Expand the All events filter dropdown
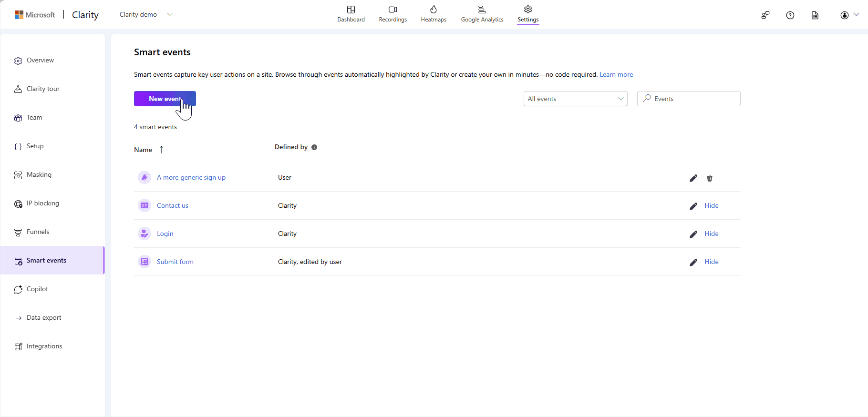The image size is (868, 417). 575,99
